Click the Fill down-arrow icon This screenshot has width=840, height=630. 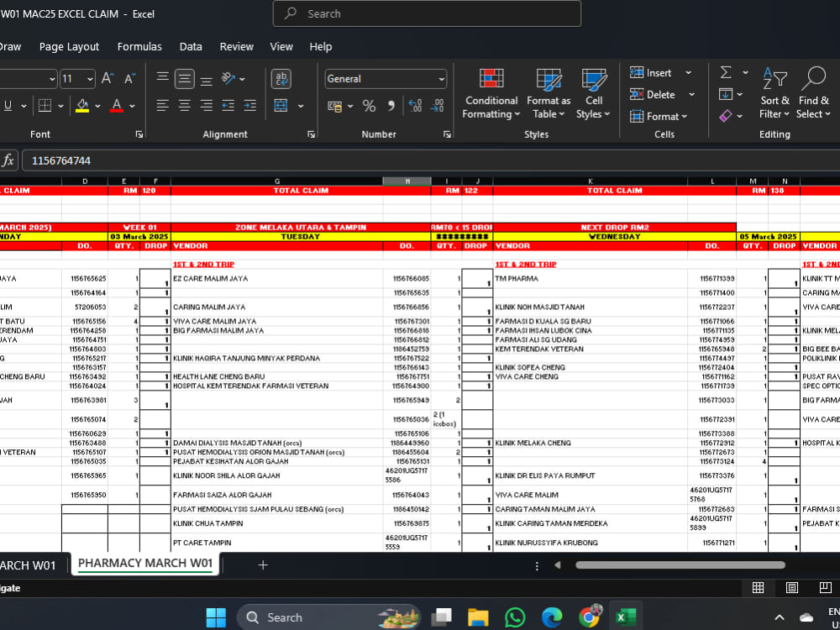point(726,94)
